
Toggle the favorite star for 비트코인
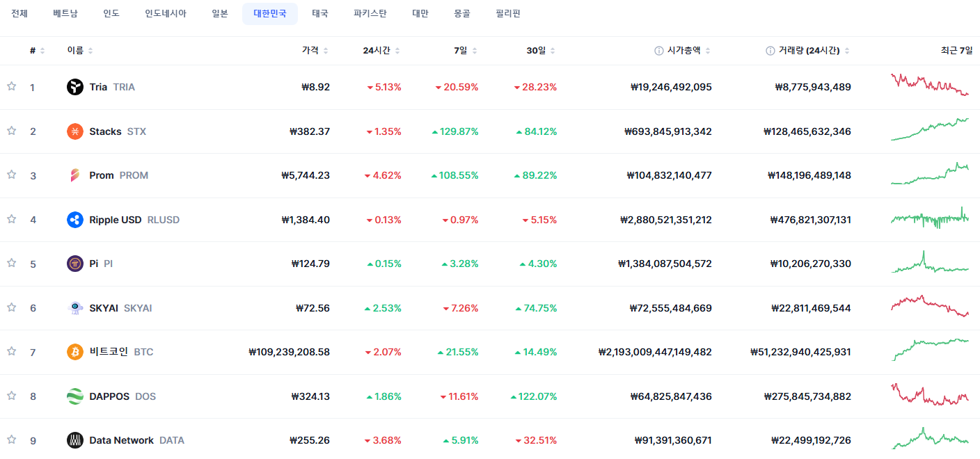11,351
